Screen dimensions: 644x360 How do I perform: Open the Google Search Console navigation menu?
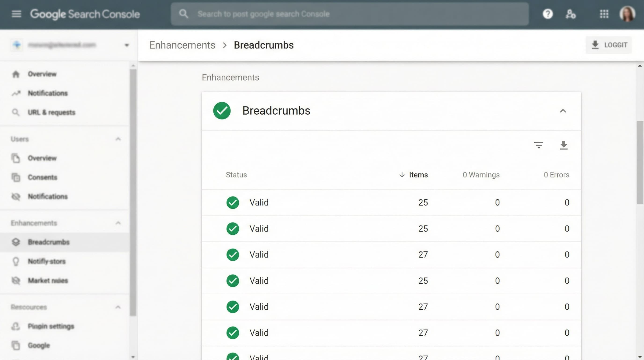coord(16,14)
